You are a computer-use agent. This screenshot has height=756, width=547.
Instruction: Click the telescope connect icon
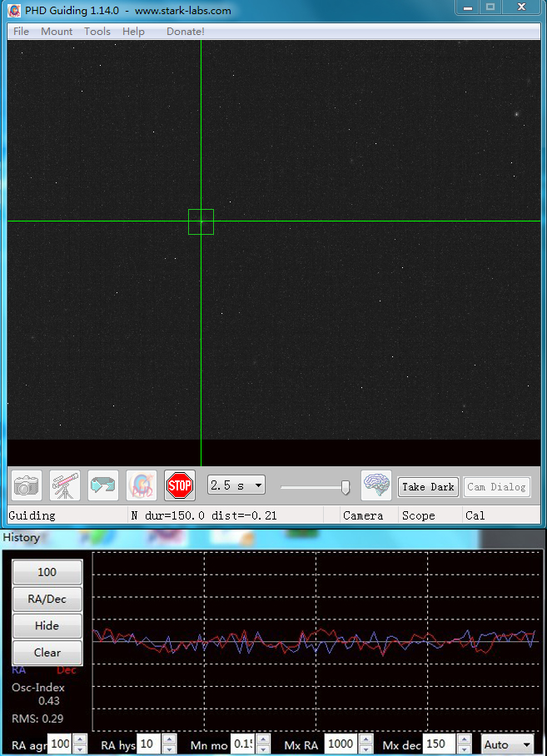point(65,485)
